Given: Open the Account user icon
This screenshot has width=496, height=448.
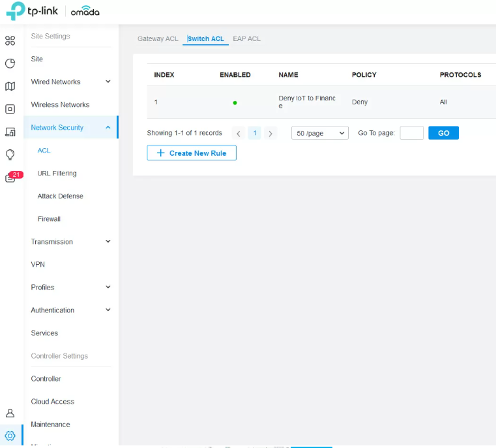Looking at the screenshot, I should (10, 413).
